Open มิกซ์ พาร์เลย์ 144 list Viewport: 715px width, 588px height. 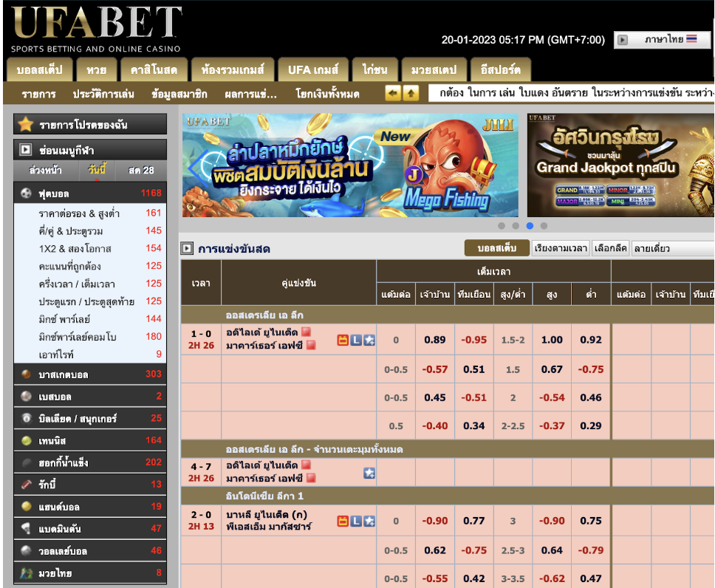coord(90,319)
